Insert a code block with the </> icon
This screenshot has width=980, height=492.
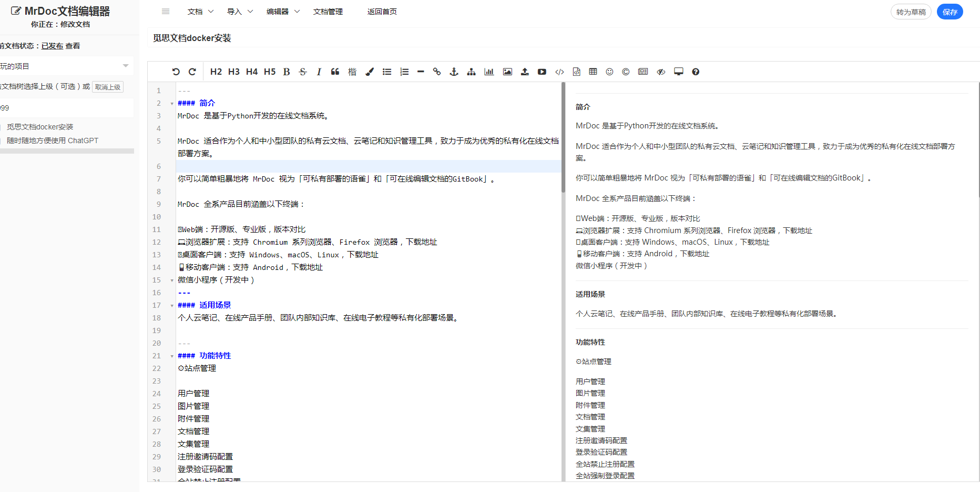pos(559,72)
